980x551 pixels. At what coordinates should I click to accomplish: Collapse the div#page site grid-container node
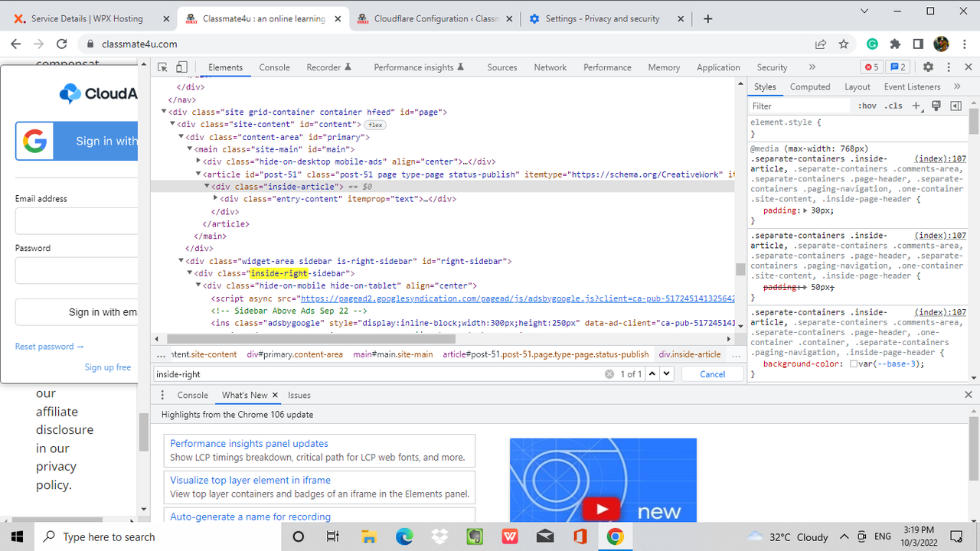(x=165, y=112)
